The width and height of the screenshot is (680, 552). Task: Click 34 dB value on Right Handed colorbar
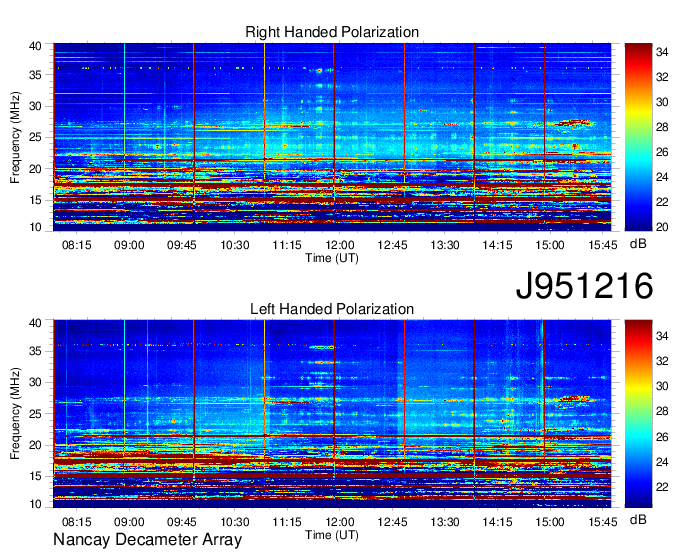[x=662, y=52]
